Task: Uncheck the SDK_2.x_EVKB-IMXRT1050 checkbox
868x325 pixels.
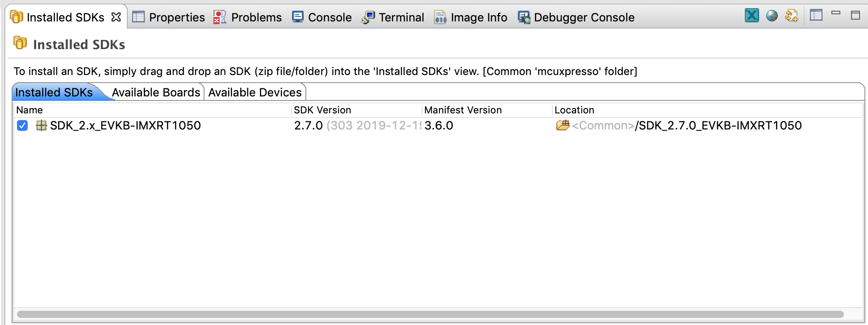Action: [x=22, y=126]
